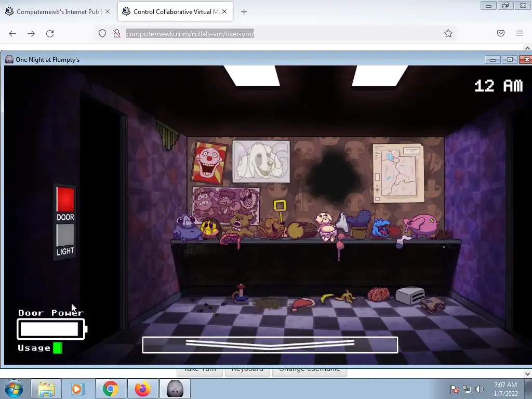532x399 pixels.
Task: Open the tracking protection shield icon
Action: coord(102,34)
